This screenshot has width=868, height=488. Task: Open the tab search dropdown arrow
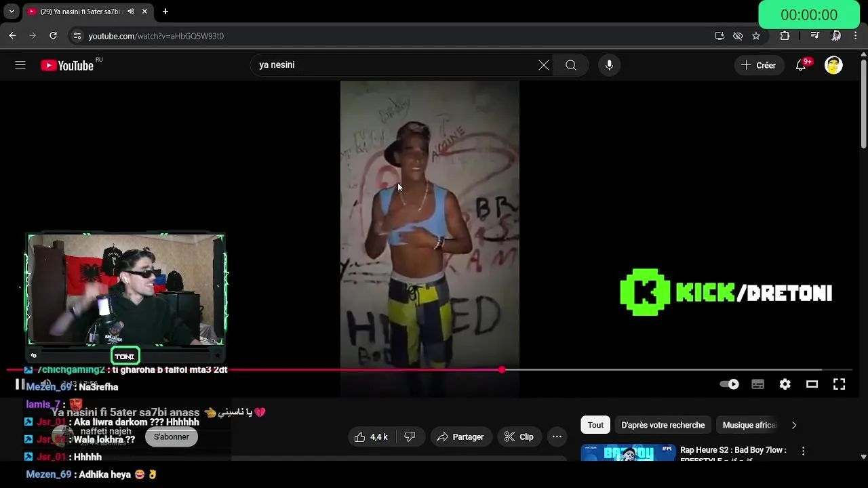(x=12, y=12)
